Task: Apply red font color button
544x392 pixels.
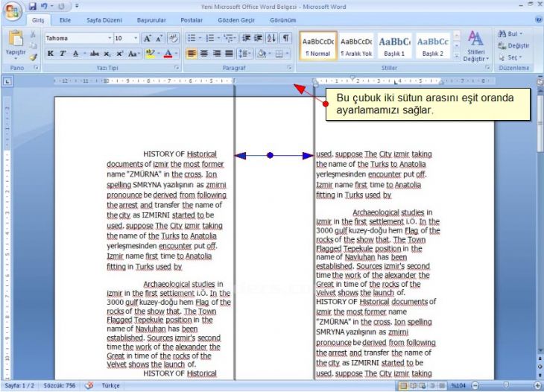Action: click(168, 54)
